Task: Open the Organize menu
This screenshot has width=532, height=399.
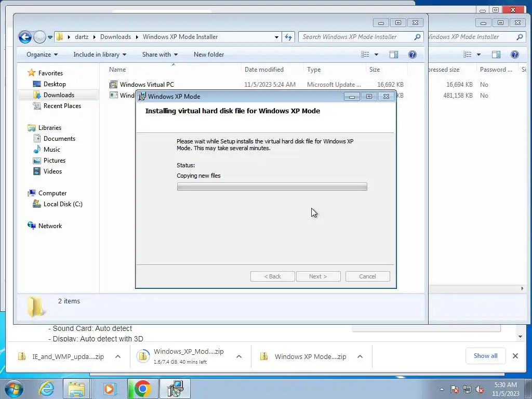Action: (x=42, y=54)
